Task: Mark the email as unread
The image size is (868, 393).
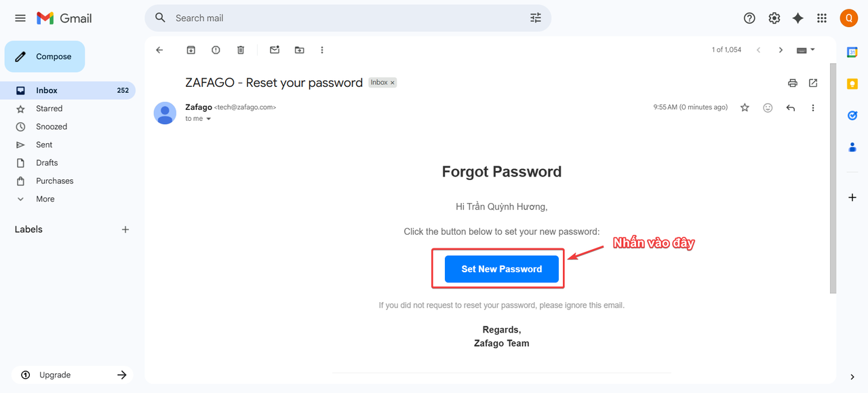Action: (x=275, y=50)
